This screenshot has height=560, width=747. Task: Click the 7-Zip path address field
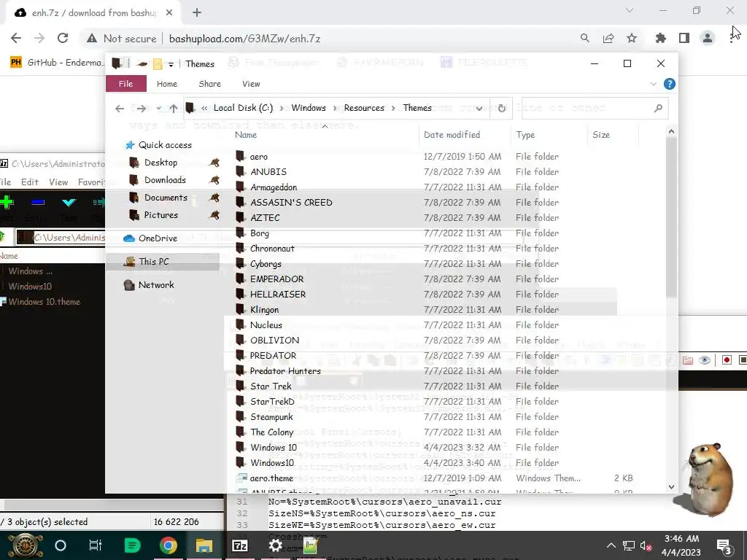[61, 237]
